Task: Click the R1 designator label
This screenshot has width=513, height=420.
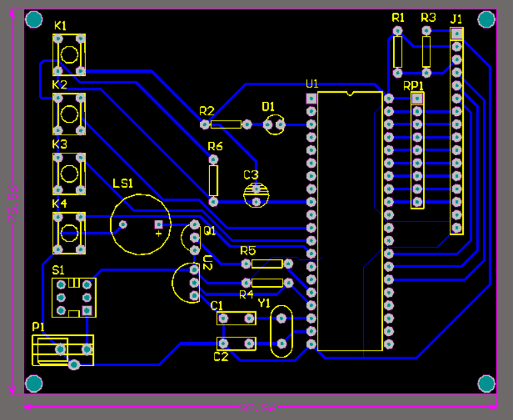Action: click(x=398, y=18)
